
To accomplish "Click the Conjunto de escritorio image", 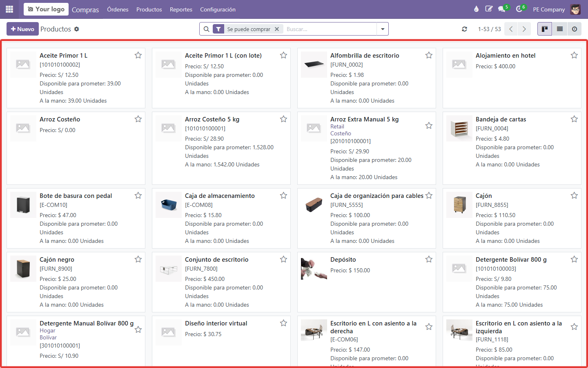I will click(169, 269).
